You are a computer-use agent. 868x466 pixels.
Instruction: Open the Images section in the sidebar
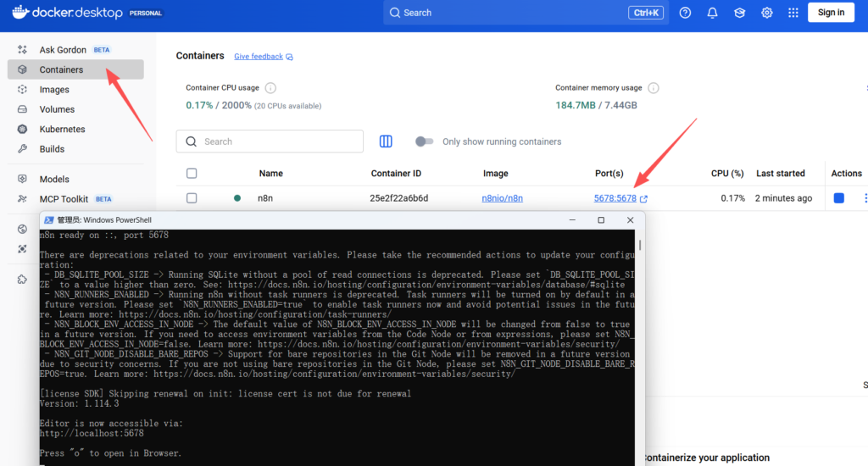coord(54,90)
